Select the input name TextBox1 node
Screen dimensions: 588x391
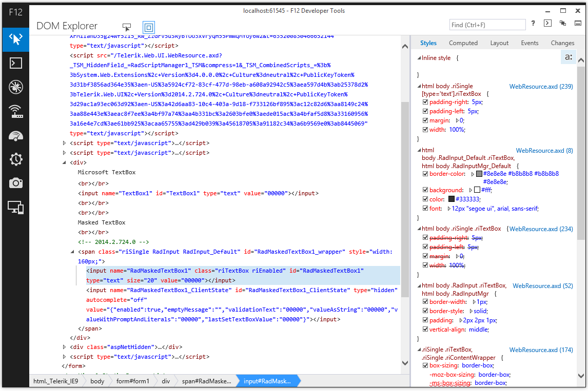[198, 193]
